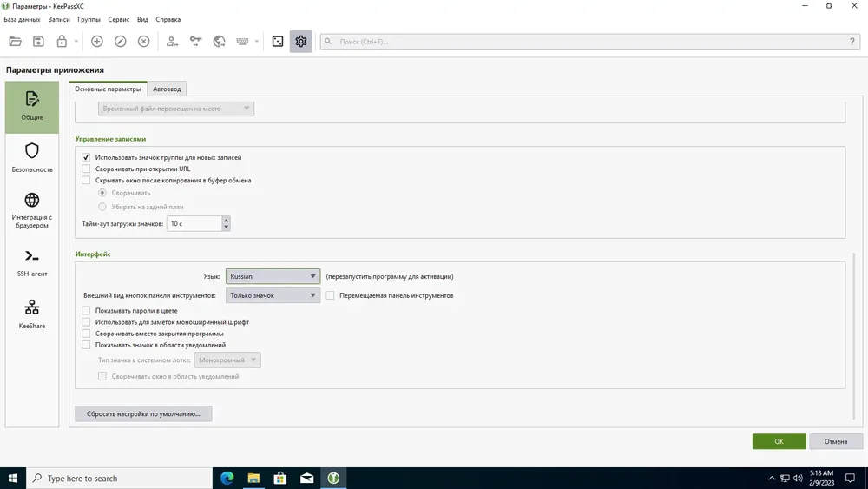
Task: Open the Язык Russian dropdown
Action: (273, 276)
